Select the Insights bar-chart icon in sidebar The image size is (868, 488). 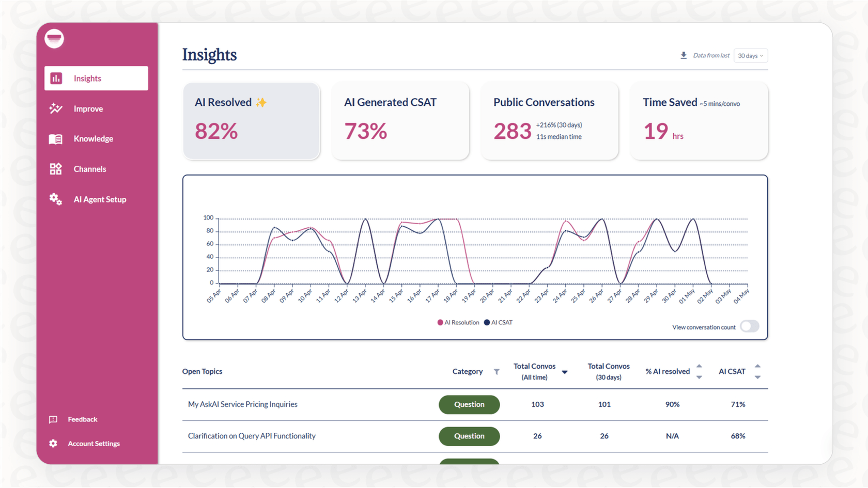pyautogui.click(x=55, y=78)
